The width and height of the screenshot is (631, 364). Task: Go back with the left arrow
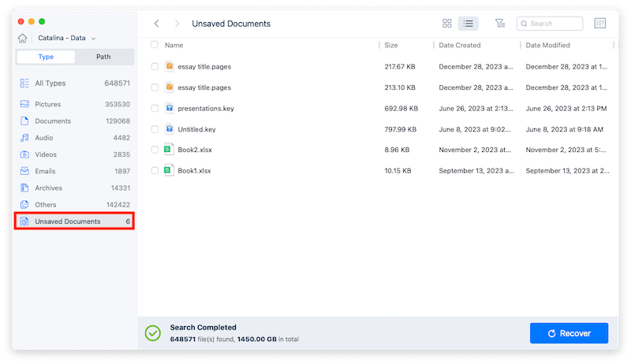pyautogui.click(x=156, y=24)
